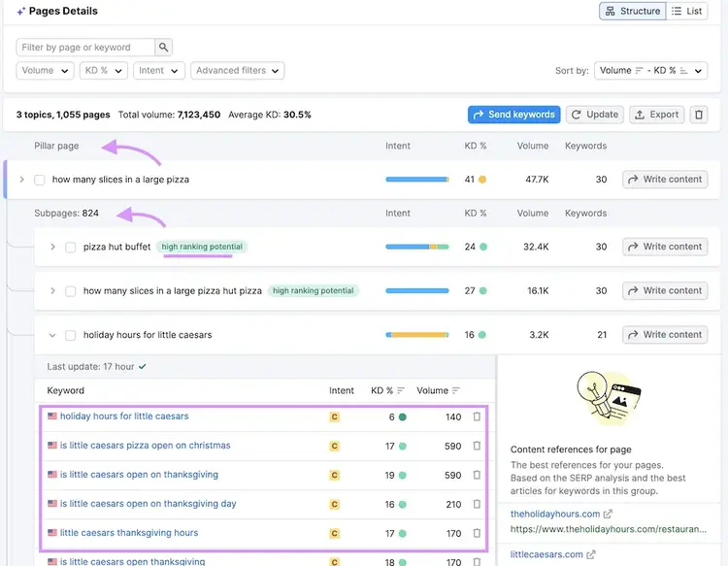Viewport: 728px width, 566px height.
Task: Click commercial intent badge for christmas keyword
Action: [x=334, y=447]
